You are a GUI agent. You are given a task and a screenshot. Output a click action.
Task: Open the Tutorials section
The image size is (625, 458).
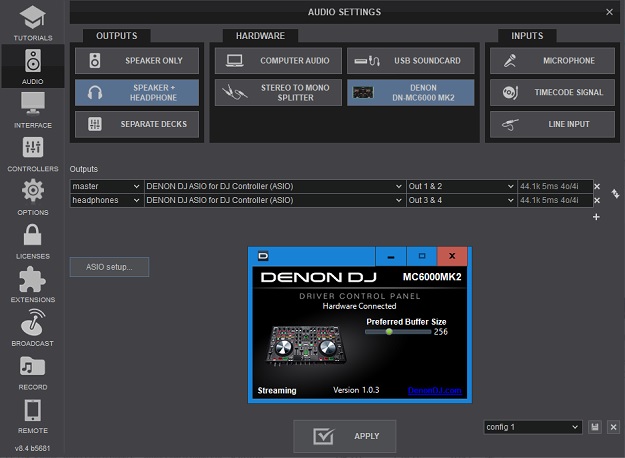coord(33,23)
